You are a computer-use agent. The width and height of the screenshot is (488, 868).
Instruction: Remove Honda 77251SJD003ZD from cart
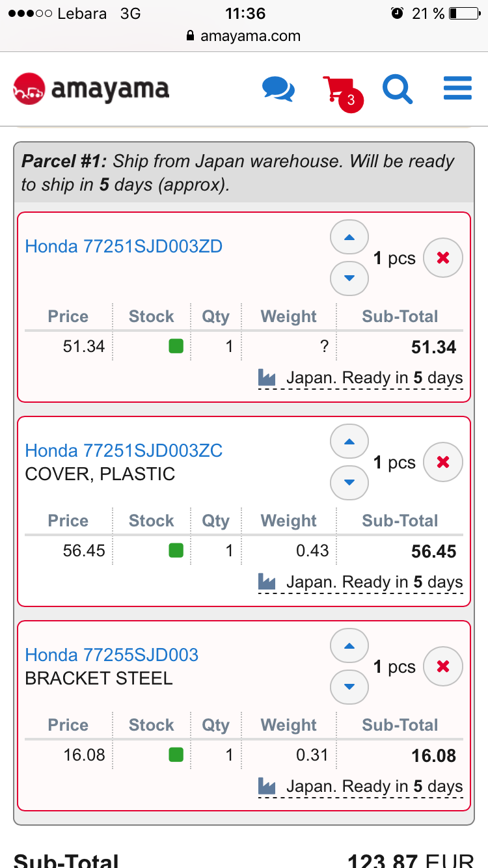(443, 258)
